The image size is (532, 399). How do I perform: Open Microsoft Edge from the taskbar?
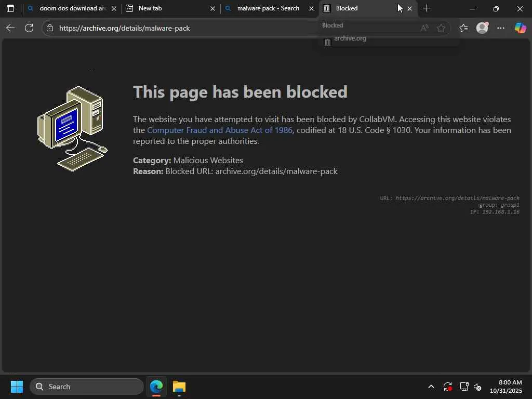pyautogui.click(x=156, y=387)
